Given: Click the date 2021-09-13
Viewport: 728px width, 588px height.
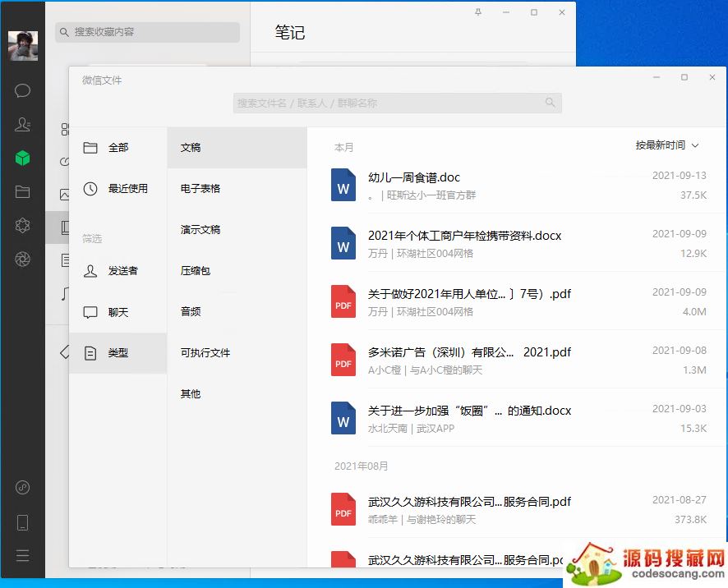Looking at the screenshot, I should click(x=680, y=176).
